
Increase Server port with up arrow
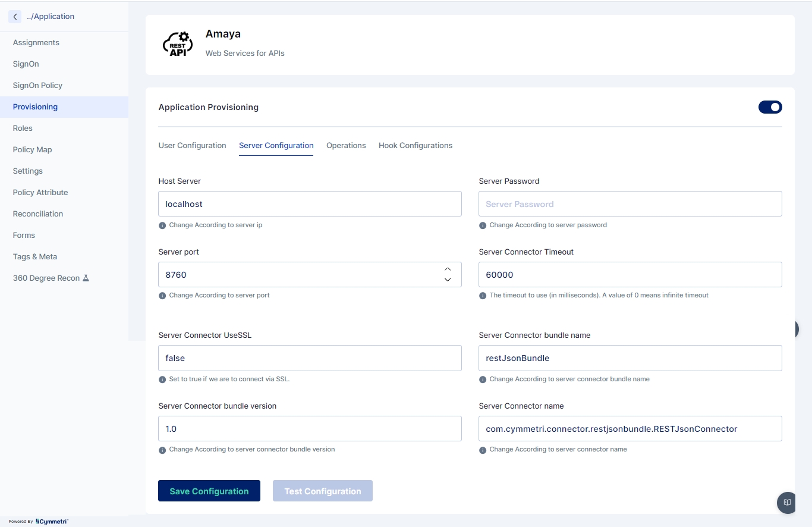[448, 269]
